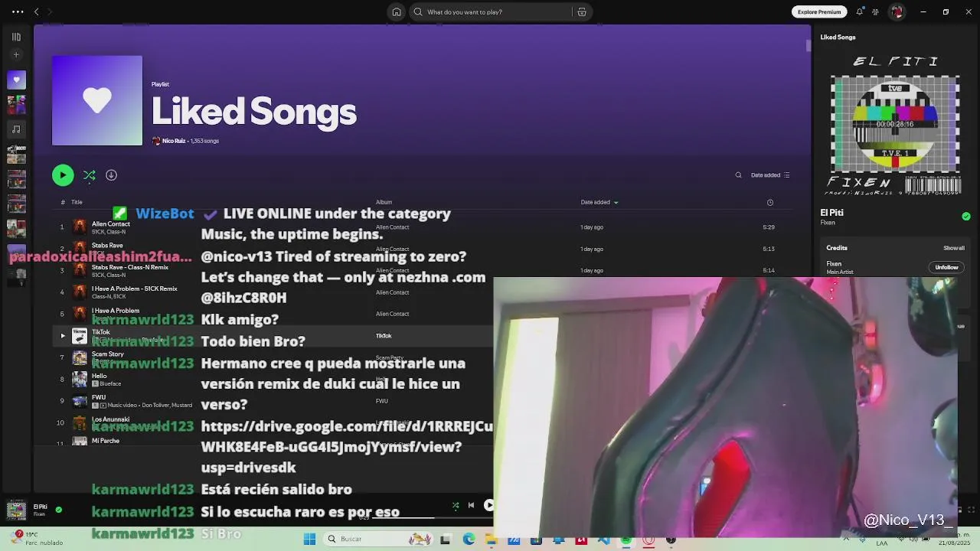This screenshot has width=980, height=551.
Task: Sort by the Title column header
Action: 77,202
